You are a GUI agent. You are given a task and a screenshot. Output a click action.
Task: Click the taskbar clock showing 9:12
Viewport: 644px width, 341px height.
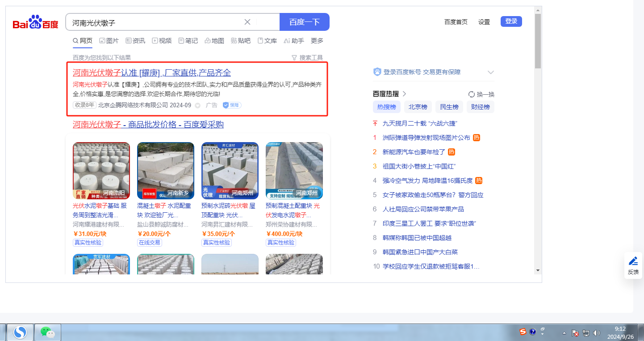coord(619,332)
